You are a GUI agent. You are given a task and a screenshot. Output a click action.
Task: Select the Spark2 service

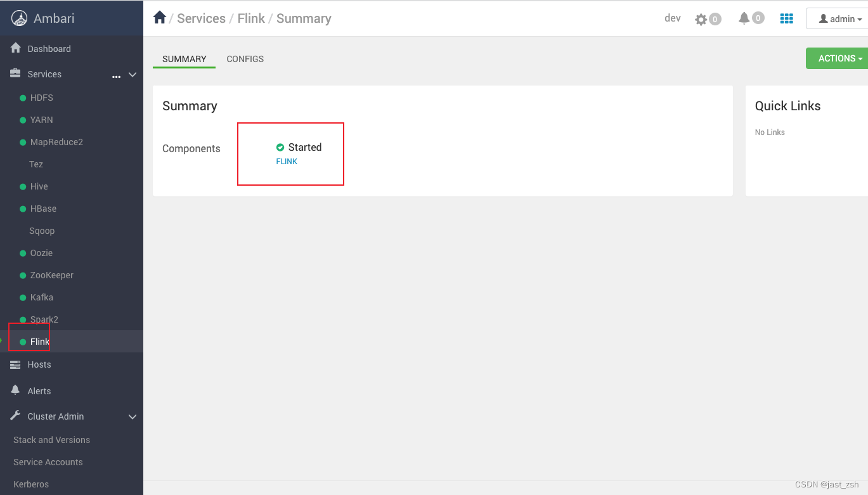click(44, 319)
